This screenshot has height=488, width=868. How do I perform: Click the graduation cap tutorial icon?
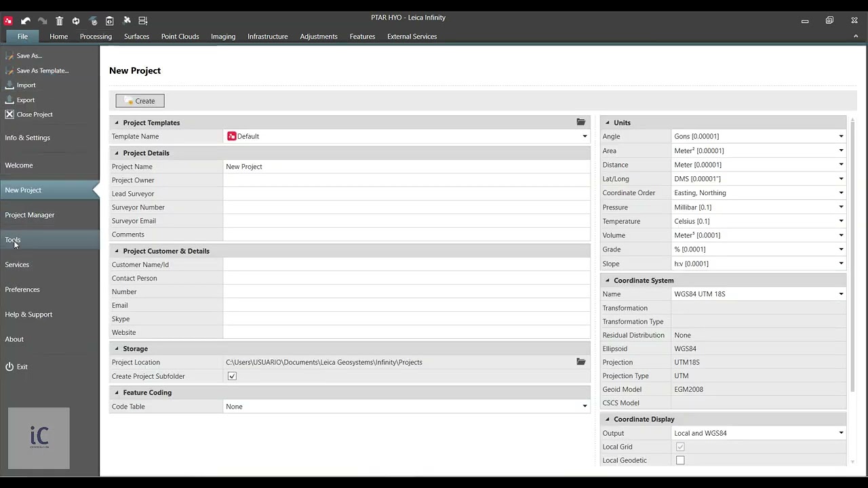[x=93, y=21]
